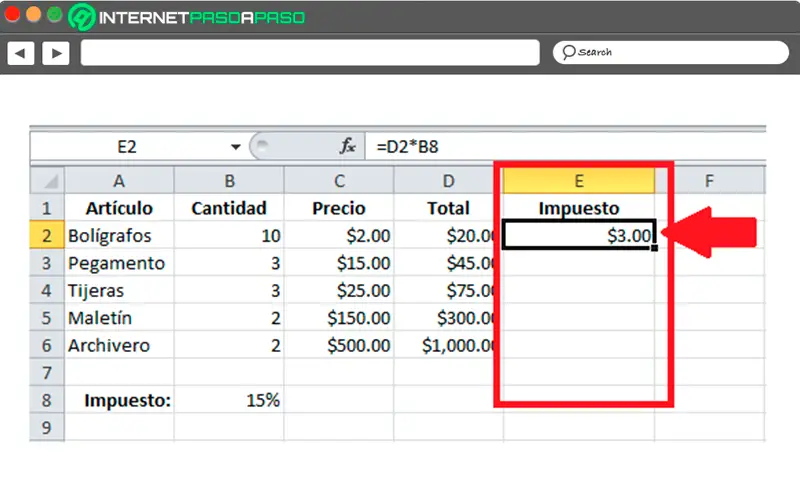Screen dimensions: 800x500
Task: Click the E2 Name Box field
Action: 127,147
